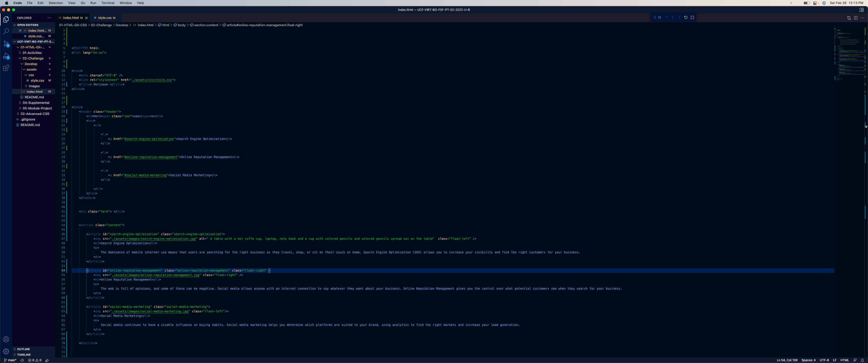868x363 pixels.
Task: Click the main* branch indicator in status bar
Action: [x=10, y=360]
